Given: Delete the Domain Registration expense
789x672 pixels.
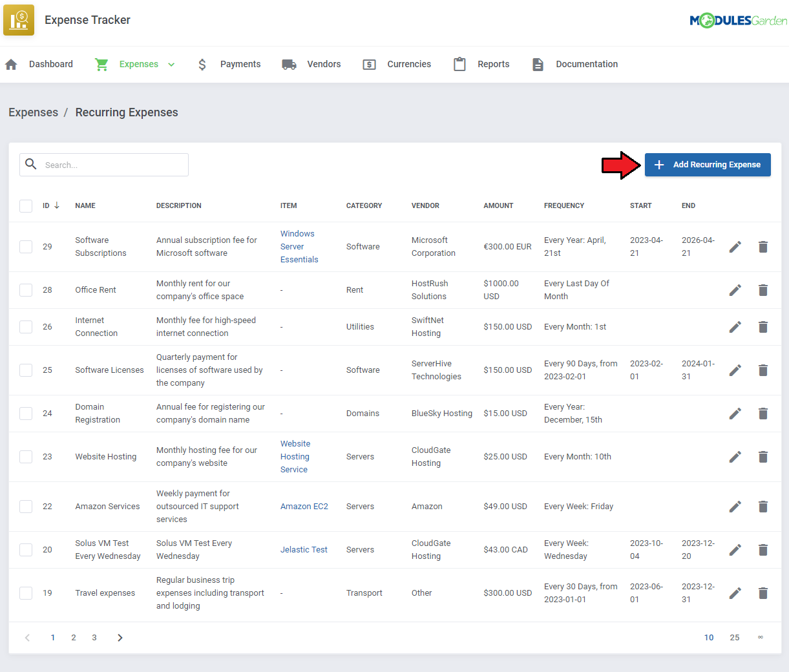Looking at the screenshot, I should [x=763, y=414].
